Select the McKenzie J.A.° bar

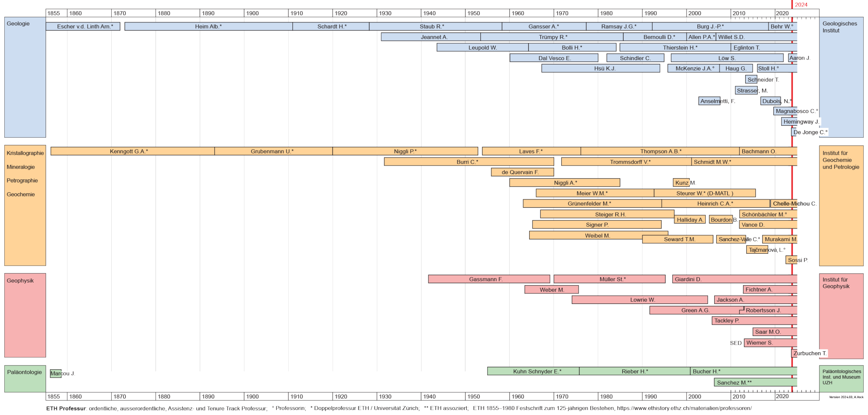pyautogui.click(x=694, y=68)
